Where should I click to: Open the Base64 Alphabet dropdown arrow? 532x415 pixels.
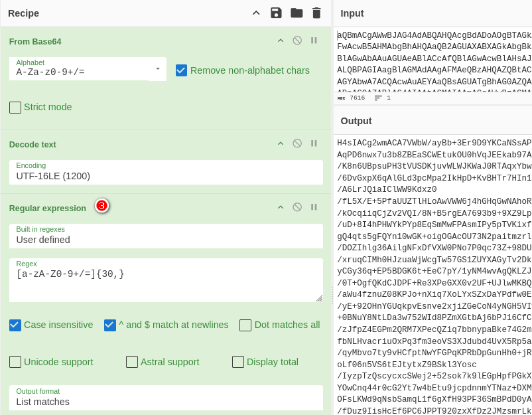tap(158, 69)
